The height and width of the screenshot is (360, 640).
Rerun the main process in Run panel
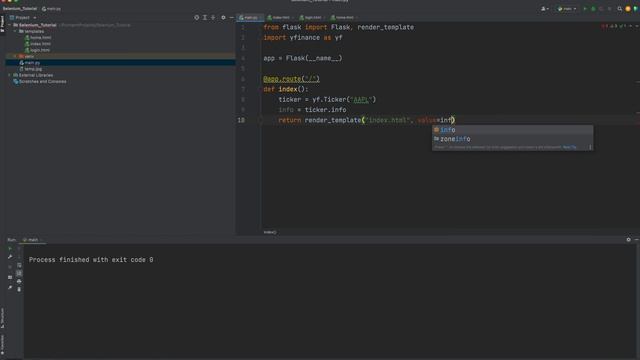click(10, 249)
